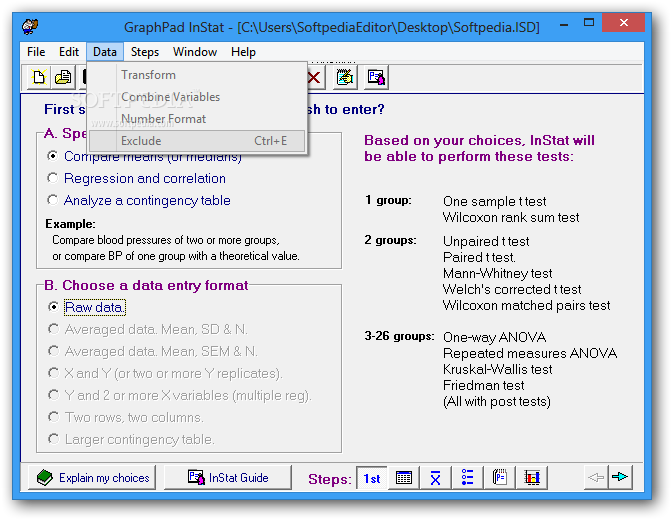Click the previous step grey arrow
The height and width of the screenshot is (520, 672).
596,477
